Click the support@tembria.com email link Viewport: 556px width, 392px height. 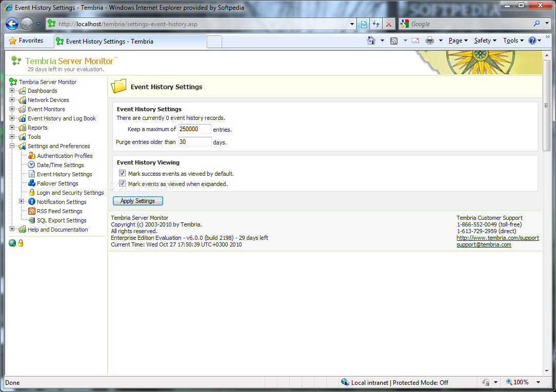484,245
